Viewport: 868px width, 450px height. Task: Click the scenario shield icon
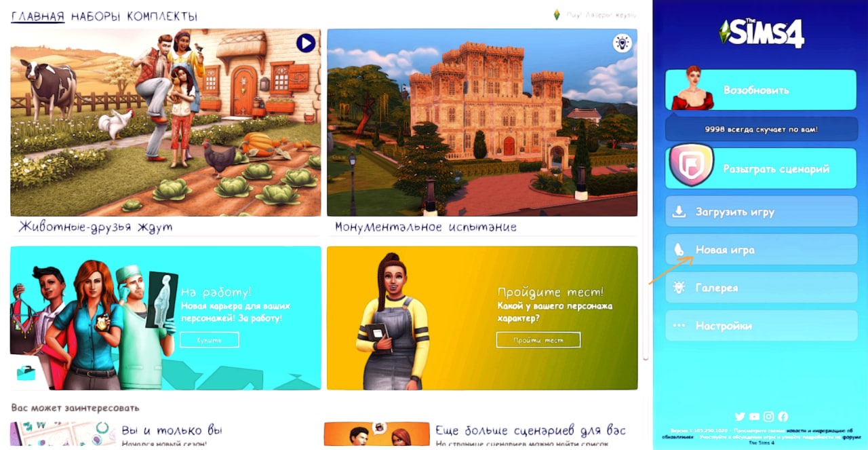[x=691, y=166]
